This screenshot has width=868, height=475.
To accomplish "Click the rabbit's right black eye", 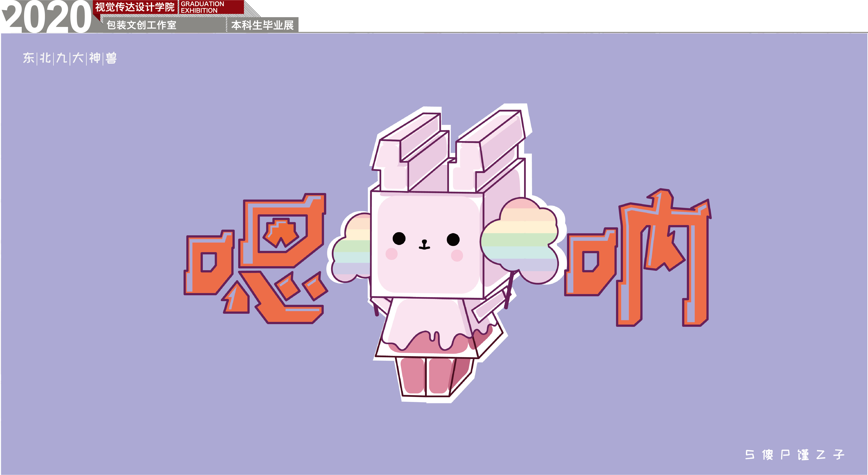I will [x=453, y=239].
